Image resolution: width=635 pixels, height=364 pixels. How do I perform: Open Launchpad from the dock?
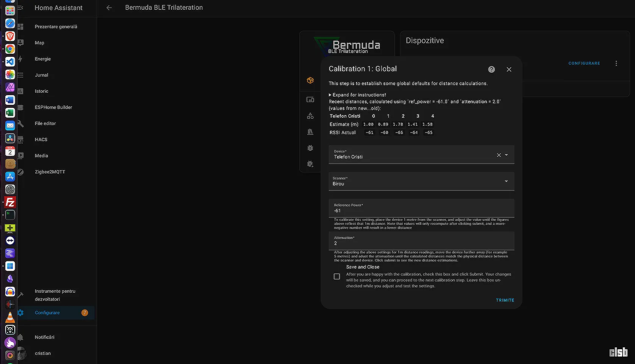pos(10,11)
